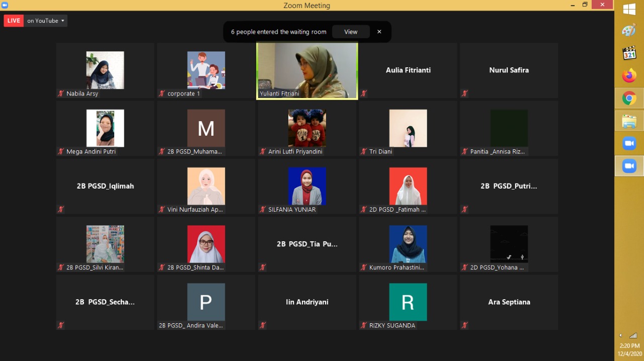The width and height of the screenshot is (644, 361).
Task: Click the muted mic icon on Nabila Arsy
Action: tap(61, 94)
